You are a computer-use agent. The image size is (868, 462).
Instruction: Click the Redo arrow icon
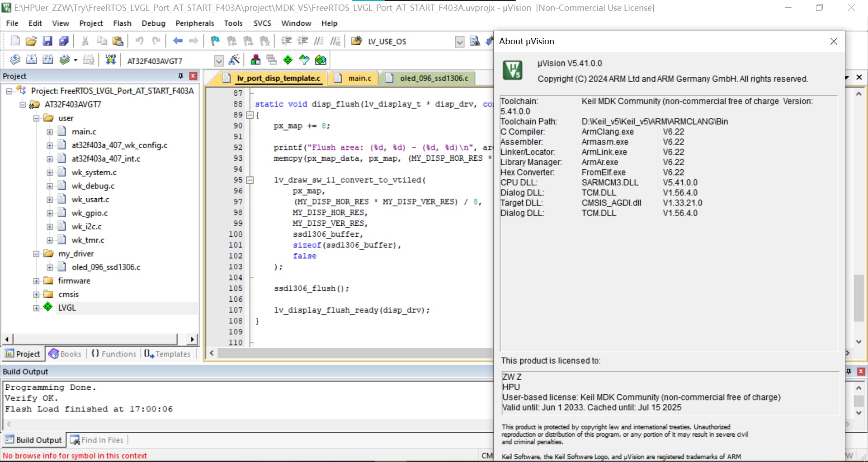156,41
